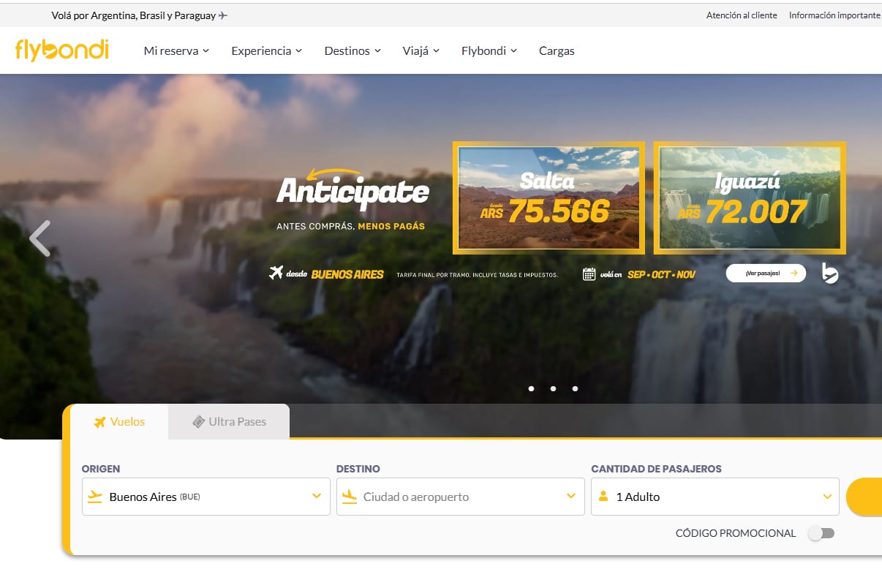The image size is (882, 588).
Task: Select the first carousel dot
Action: point(531,388)
